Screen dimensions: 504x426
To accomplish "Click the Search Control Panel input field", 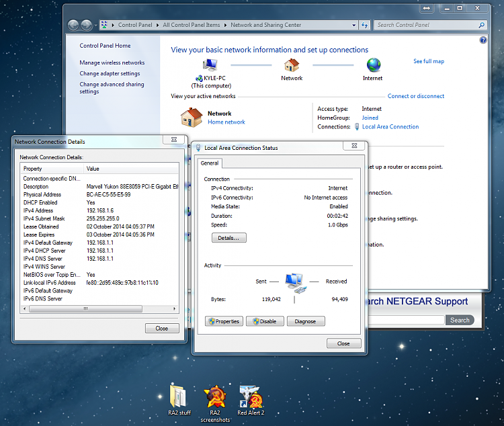I will [x=426, y=25].
